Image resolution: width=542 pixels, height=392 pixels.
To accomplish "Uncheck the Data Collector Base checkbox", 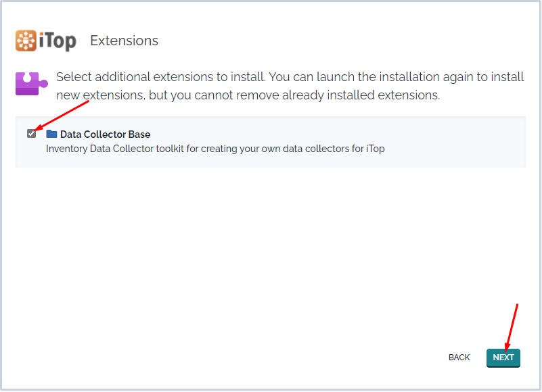I will [x=31, y=134].
